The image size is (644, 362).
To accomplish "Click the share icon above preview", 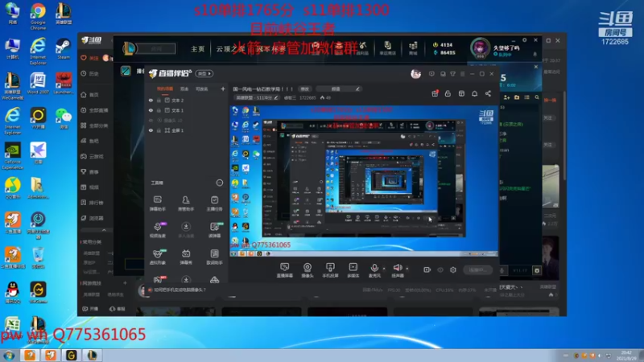I will (488, 93).
